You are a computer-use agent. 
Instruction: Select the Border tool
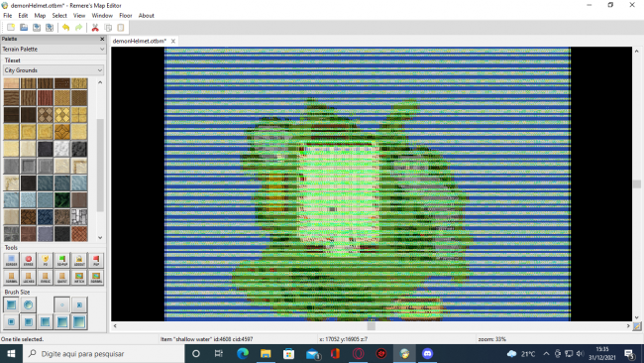11,260
